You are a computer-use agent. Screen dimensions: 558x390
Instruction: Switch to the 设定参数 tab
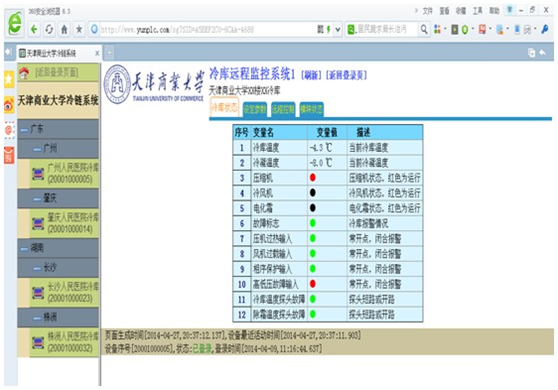pyautogui.click(x=254, y=109)
